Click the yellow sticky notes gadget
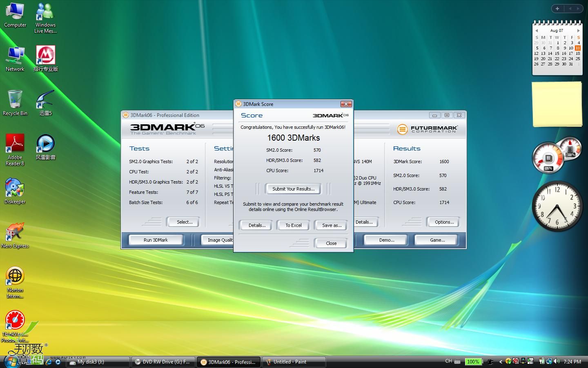 tap(557, 104)
